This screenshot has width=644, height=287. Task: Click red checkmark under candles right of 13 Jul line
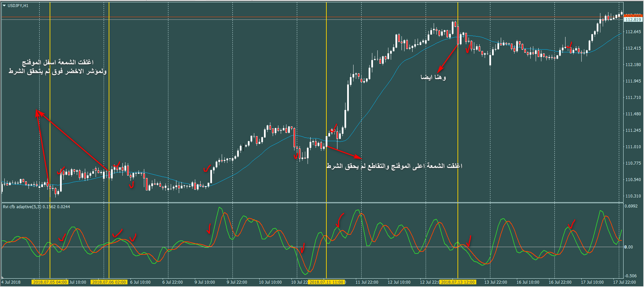tap(468, 50)
